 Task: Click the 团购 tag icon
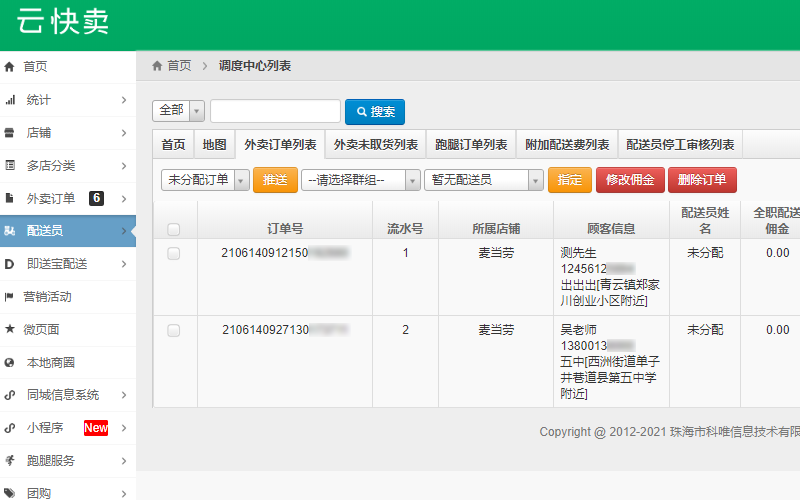pyautogui.click(x=10, y=493)
